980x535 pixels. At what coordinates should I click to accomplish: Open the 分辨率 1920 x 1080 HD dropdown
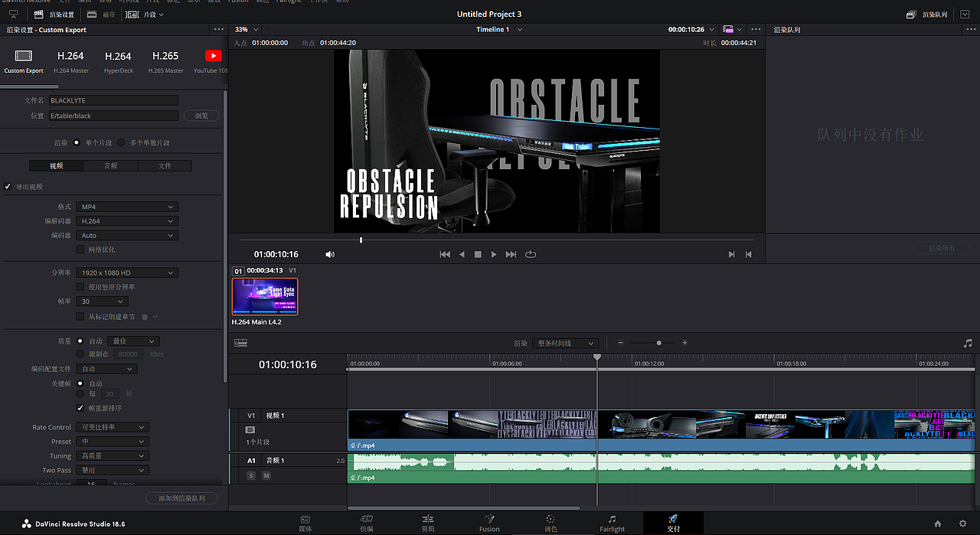coord(127,272)
